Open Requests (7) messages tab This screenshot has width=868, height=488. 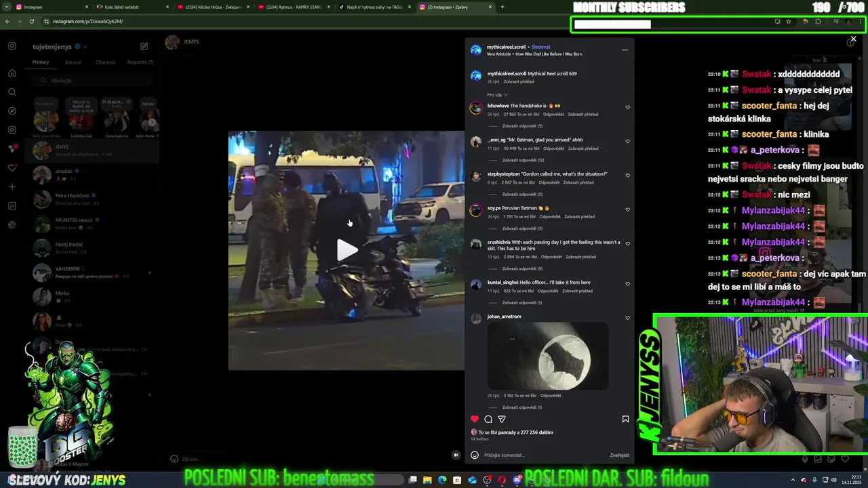tap(140, 62)
